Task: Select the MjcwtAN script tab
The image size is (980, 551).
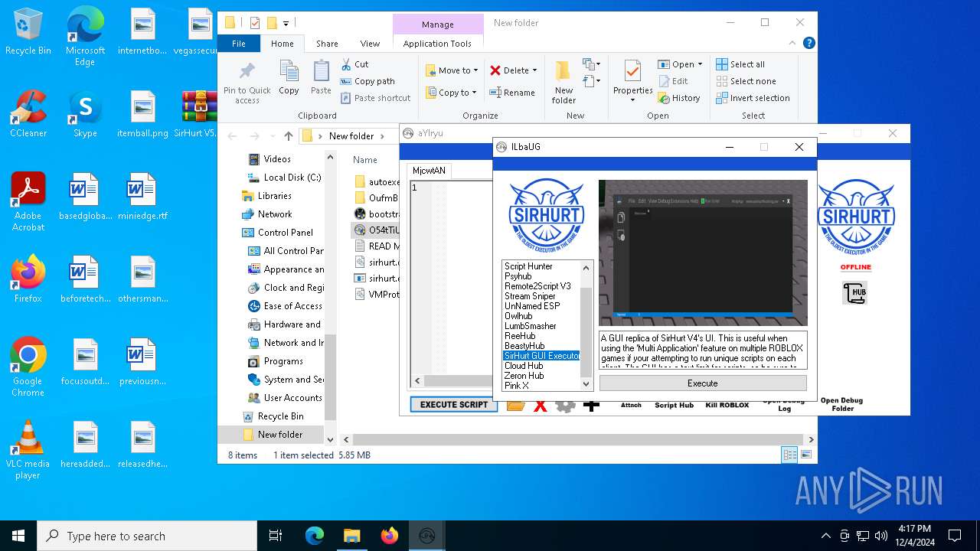Action: (x=429, y=170)
